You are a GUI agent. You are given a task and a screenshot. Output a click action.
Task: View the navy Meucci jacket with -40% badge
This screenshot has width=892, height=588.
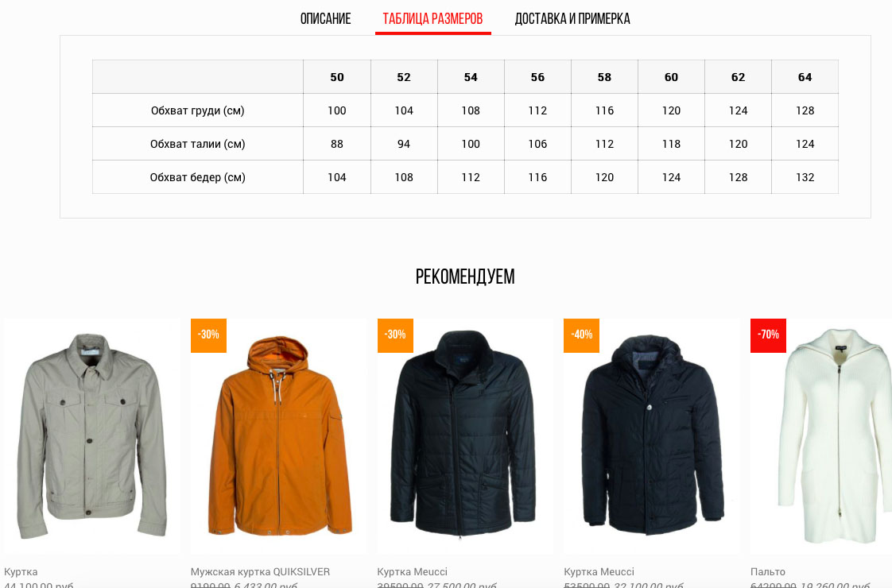pos(652,435)
